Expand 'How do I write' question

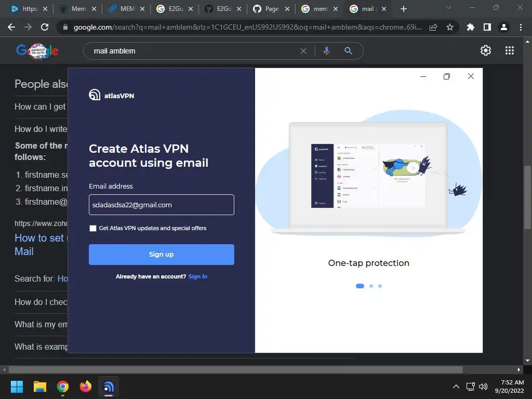point(41,129)
